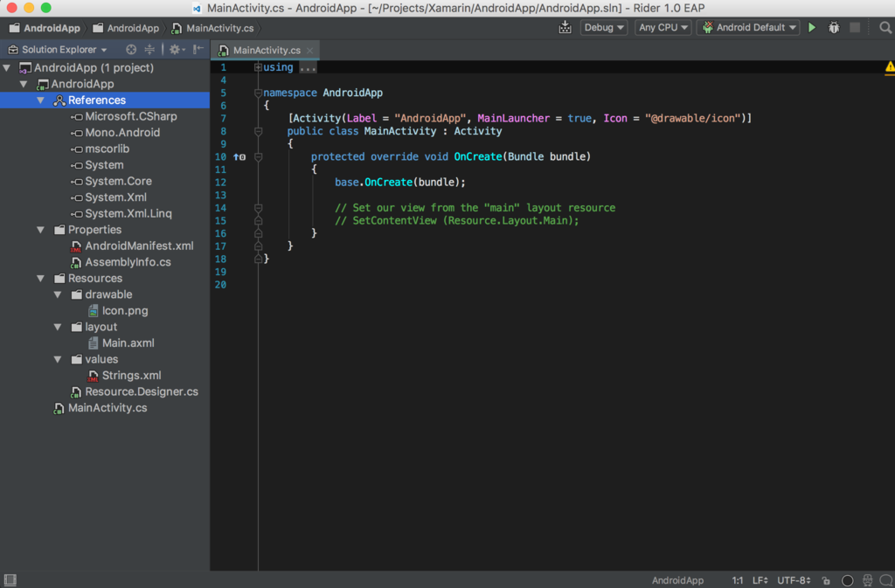Start debugging with the bug icon
The image size is (895, 588).
click(x=834, y=27)
